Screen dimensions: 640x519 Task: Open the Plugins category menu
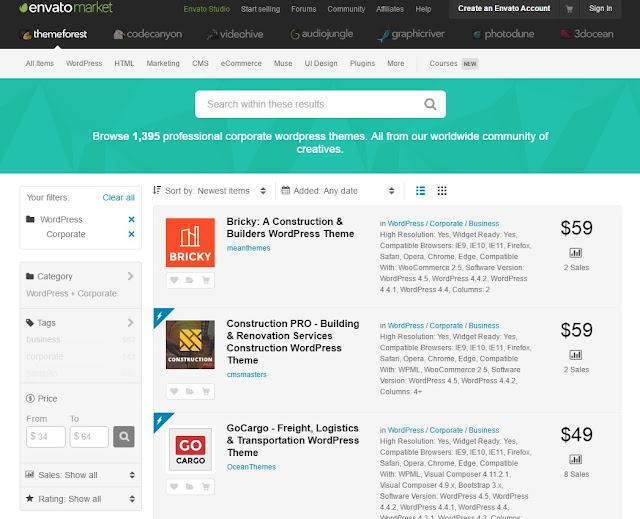362,64
